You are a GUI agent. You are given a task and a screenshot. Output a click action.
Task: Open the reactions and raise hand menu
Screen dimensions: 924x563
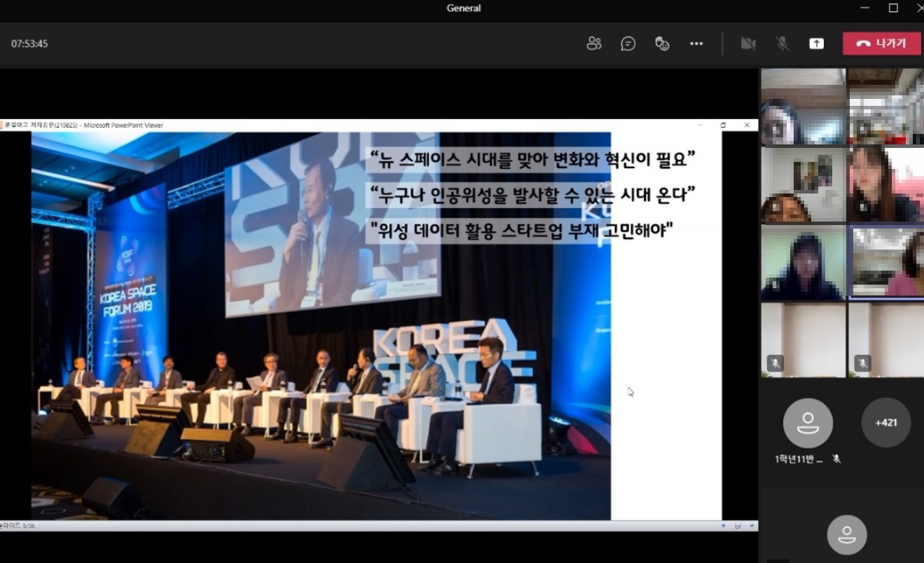coord(662,43)
